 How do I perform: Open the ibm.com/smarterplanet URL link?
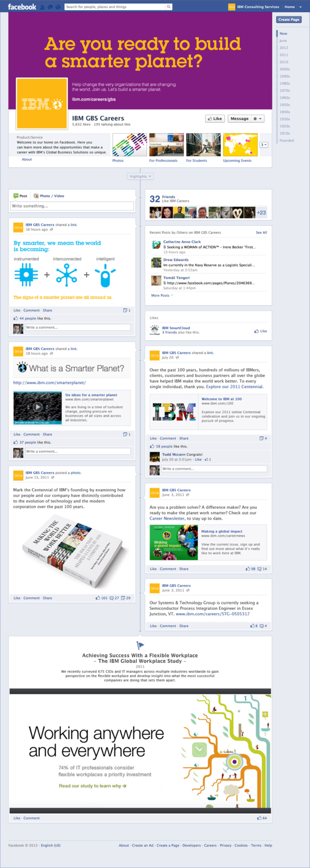click(49, 382)
